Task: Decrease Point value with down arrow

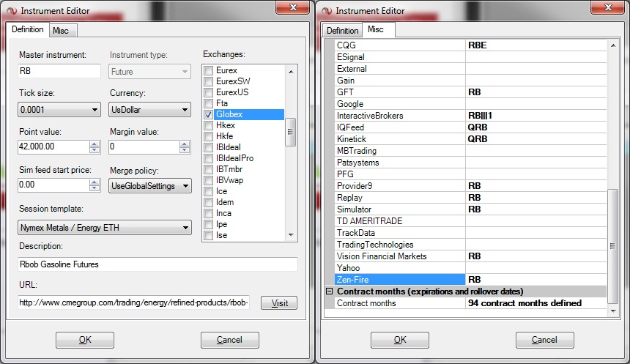Action: [94, 150]
